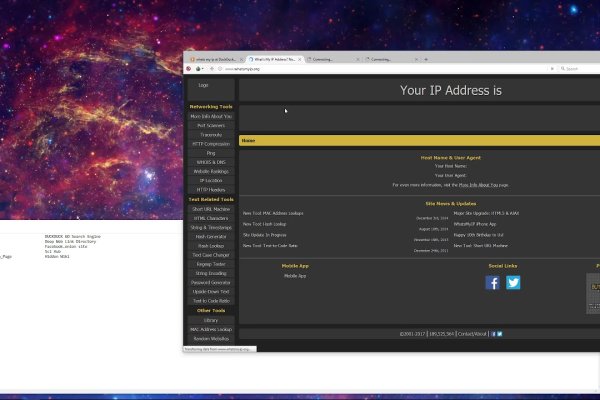The width and height of the screenshot is (600, 400).
Task: Open MAC Address Lookup in the sidebar
Action: pyautogui.click(x=211, y=330)
